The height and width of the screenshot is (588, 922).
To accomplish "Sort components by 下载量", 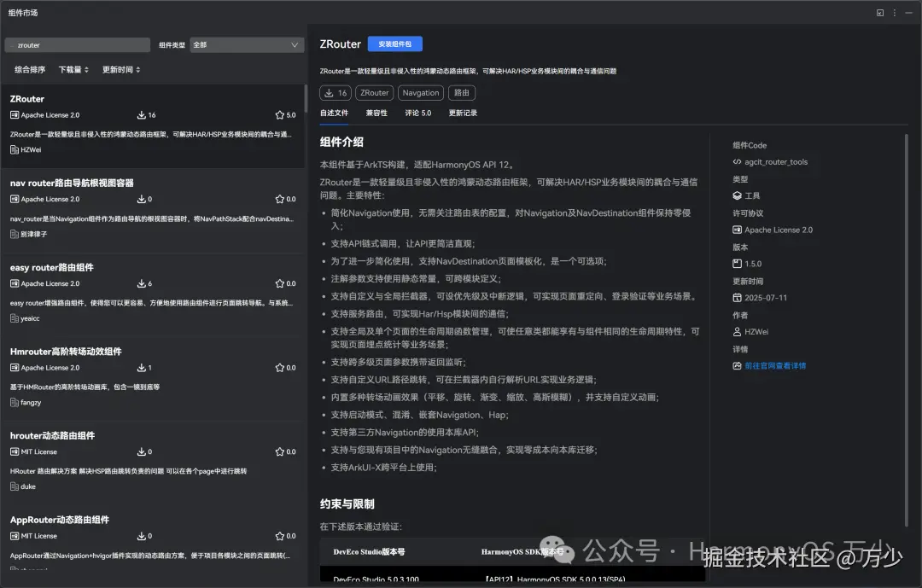I will point(73,69).
